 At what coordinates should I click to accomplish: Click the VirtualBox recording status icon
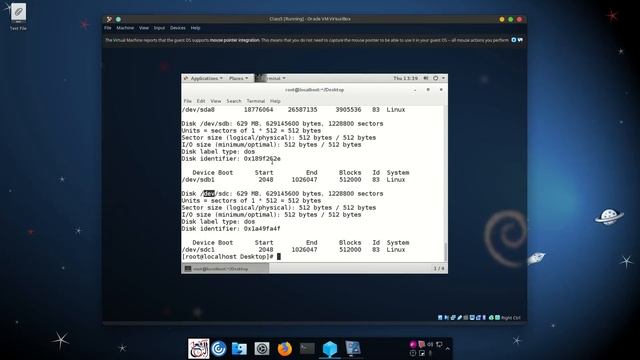click(478, 318)
